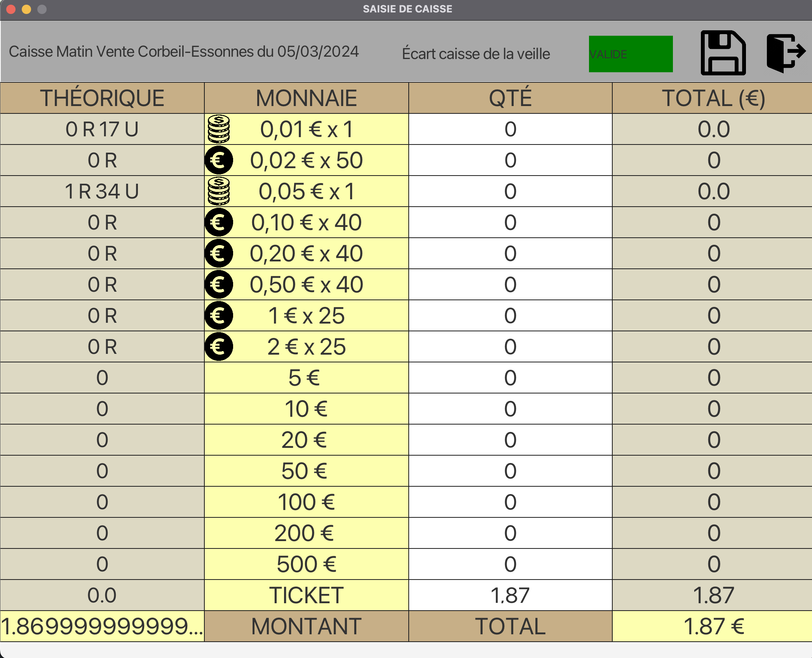Select the quantity field for 100 € bills
Viewport: 812px width, 658px height.
(x=510, y=501)
